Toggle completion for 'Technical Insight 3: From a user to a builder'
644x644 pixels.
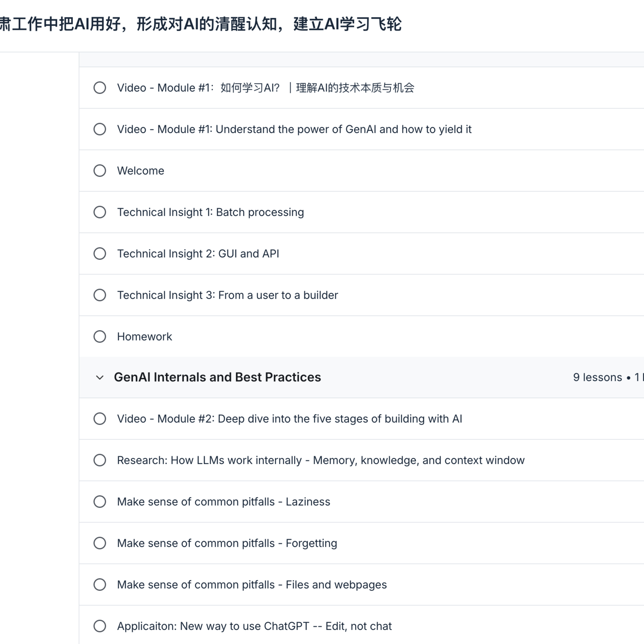pos(100,295)
